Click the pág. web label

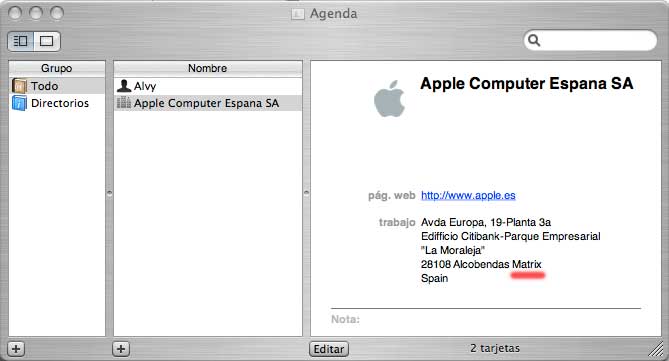[x=392, y=195]
